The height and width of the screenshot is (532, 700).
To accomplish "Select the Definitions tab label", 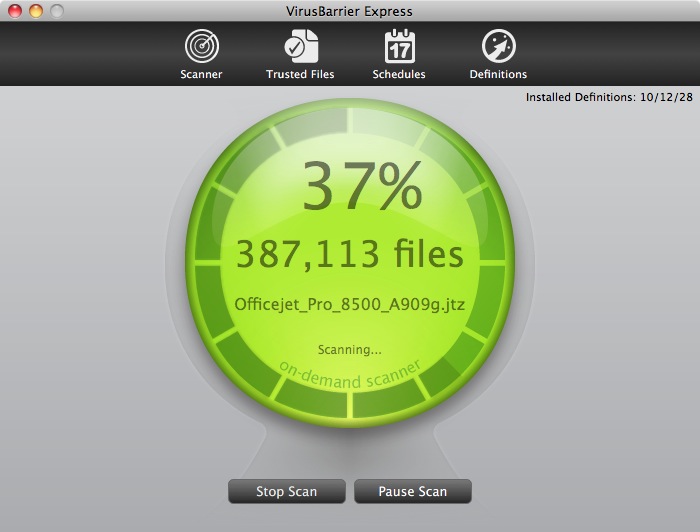I will pyautogui.click(x=498, y=74).
